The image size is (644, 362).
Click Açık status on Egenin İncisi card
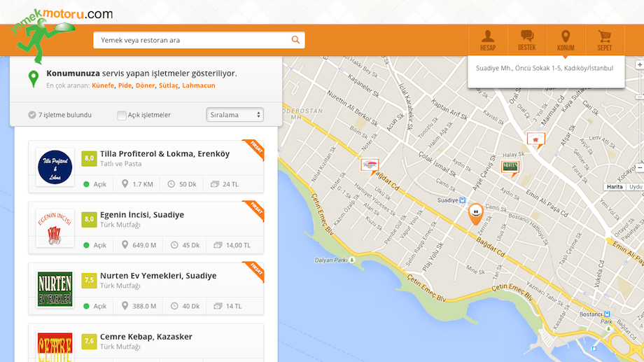95,245
